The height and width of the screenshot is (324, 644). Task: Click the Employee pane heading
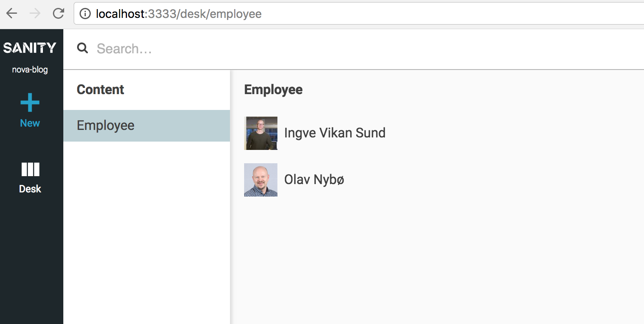click(273, 90)
